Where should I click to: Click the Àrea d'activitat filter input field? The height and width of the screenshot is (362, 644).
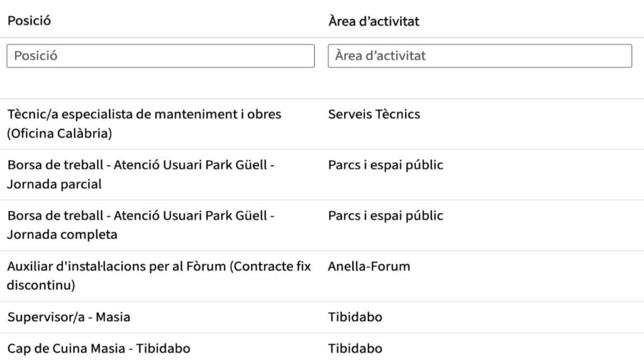click(480, 56)
